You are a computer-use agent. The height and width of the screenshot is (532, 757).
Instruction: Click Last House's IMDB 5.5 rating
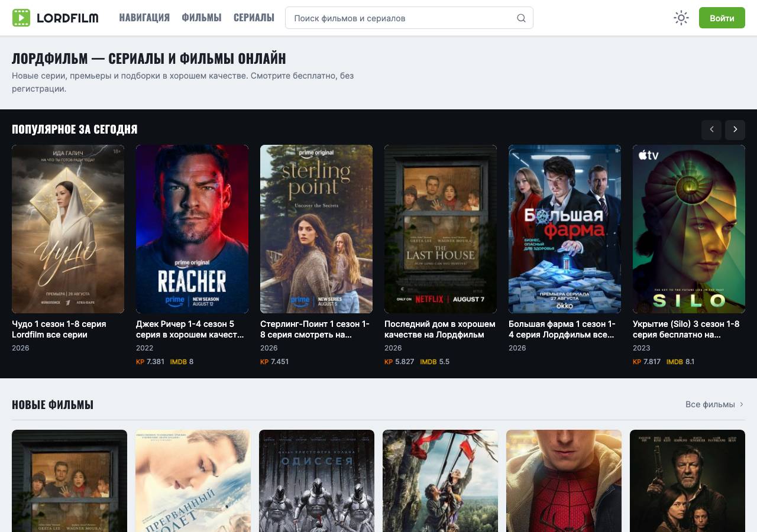(x=435, y=362)
